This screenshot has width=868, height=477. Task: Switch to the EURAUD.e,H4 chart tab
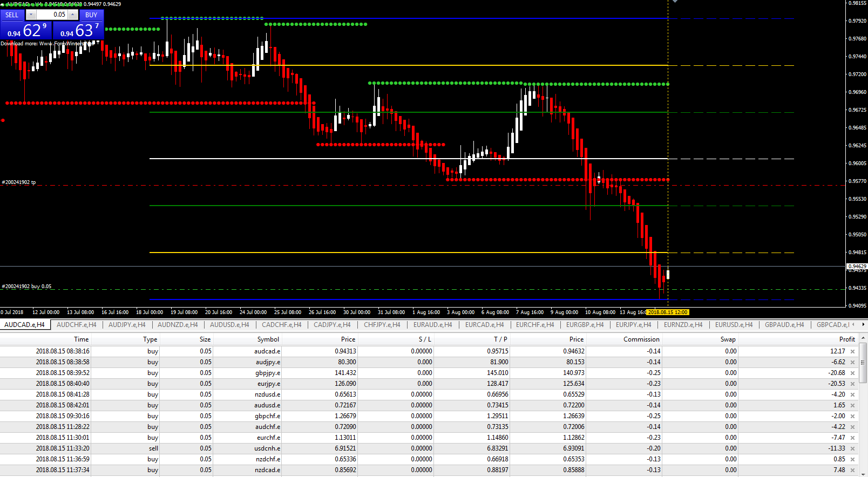[x=432, y=325]
